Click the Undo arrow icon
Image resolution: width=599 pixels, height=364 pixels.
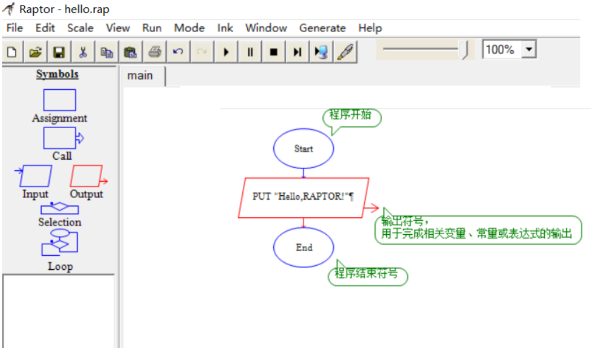178,51
